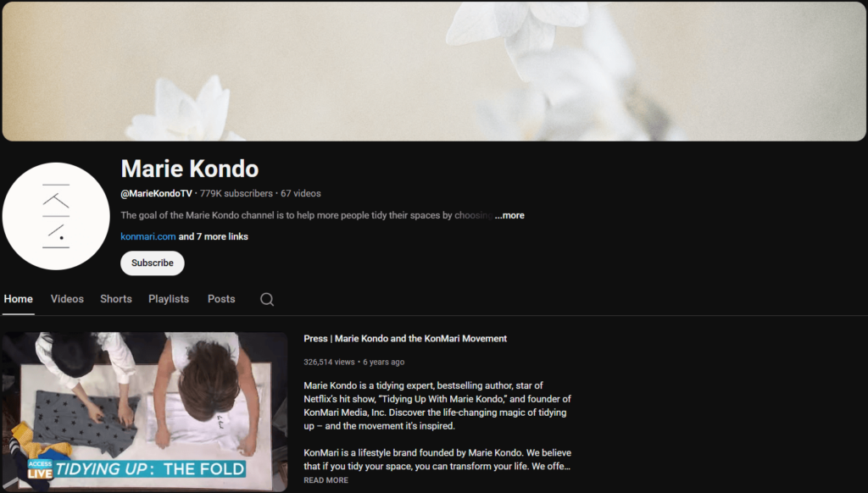Search the channel with the magnifier icon
The width and height of the screenshot is (868, 493).
tap(267, 299)
